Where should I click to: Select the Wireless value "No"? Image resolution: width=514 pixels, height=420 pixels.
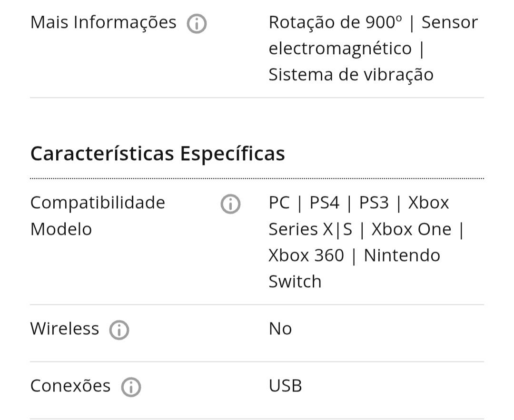tap(280, 329)
